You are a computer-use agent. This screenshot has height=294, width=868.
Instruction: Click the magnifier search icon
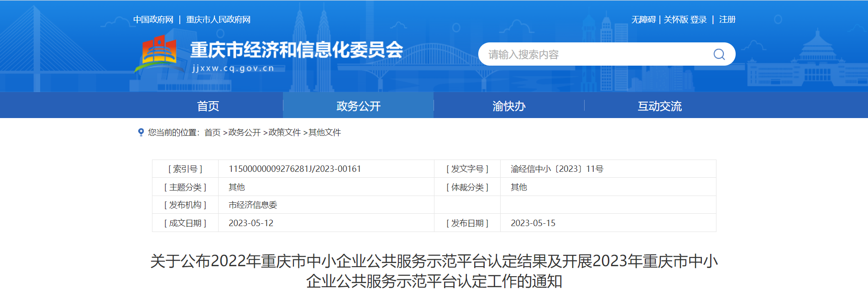(719, 55)
